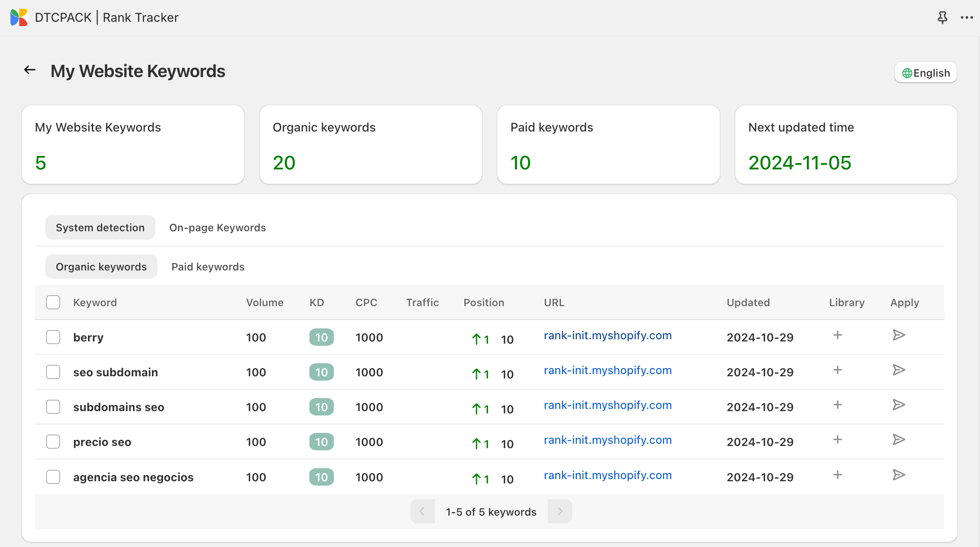Go to next page of keywords
Viewport: 980px width, 547px height.
[x=560, y=511]
